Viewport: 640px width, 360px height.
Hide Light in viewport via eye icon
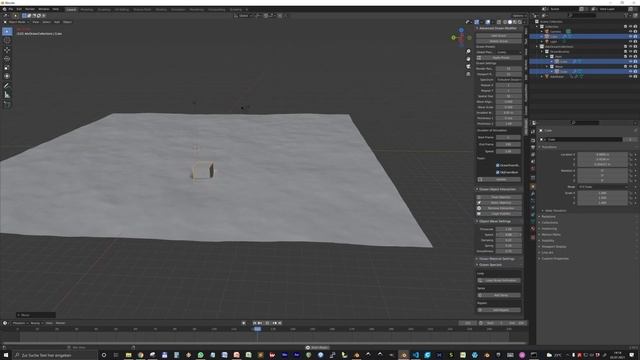630,42
